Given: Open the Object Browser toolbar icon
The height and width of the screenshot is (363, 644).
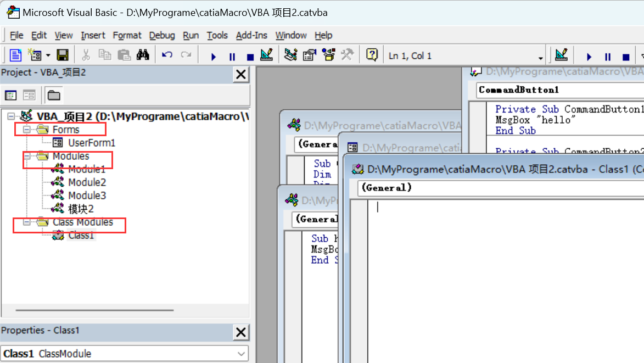Looking at the screenshot, I should coord(328,55).
